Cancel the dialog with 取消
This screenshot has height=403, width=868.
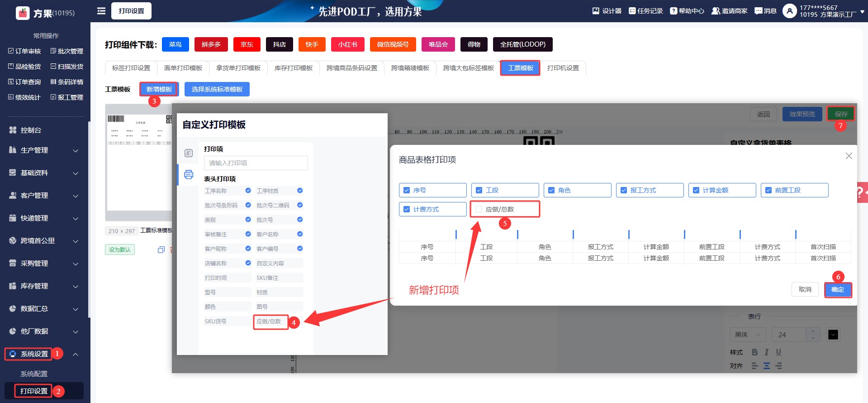click(x=805, y=289)
